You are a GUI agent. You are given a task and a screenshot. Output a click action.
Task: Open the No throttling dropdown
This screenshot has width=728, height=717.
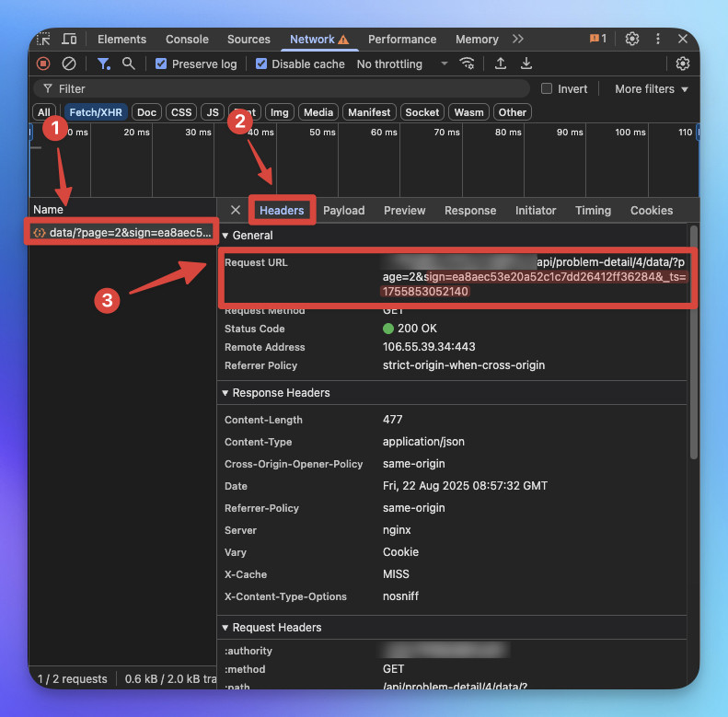click(401, 64)
